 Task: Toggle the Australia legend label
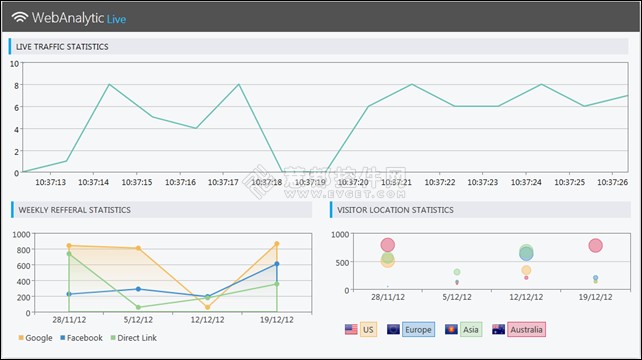pos(526,330)
